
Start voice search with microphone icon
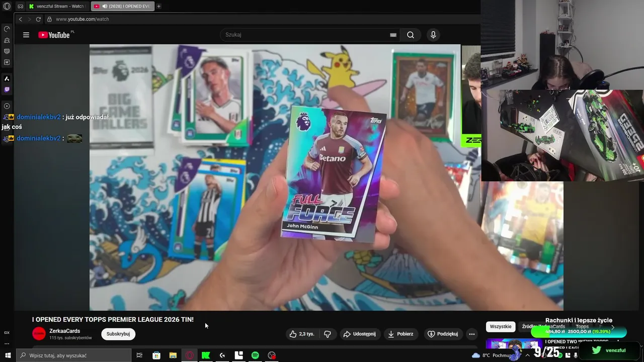[433, 35]
